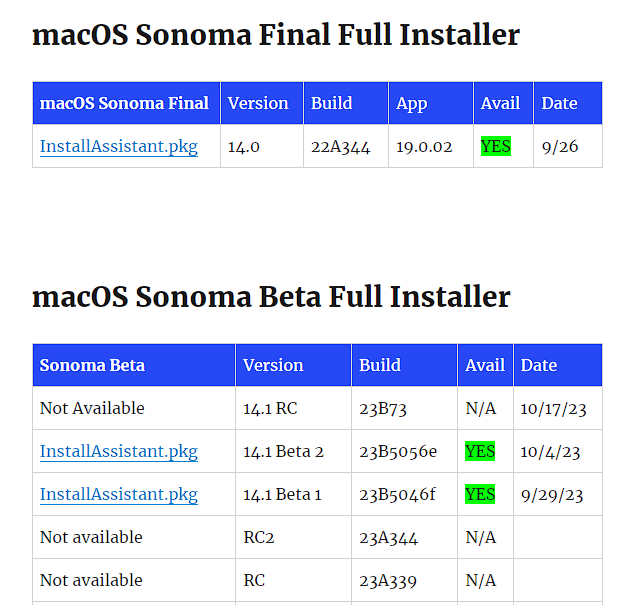Image resolution: width=642 pixels, height=605 pixels.
Task: Click the App column header
Action: point(411,103)
